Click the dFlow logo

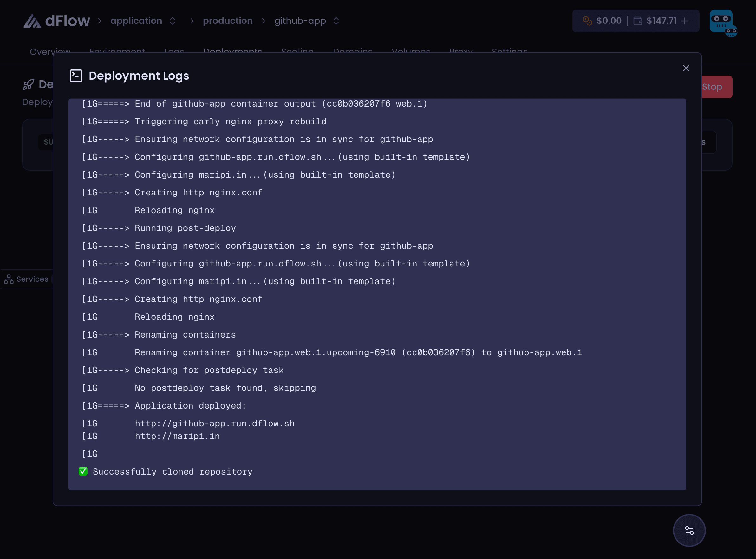click(x=56, y=21)
